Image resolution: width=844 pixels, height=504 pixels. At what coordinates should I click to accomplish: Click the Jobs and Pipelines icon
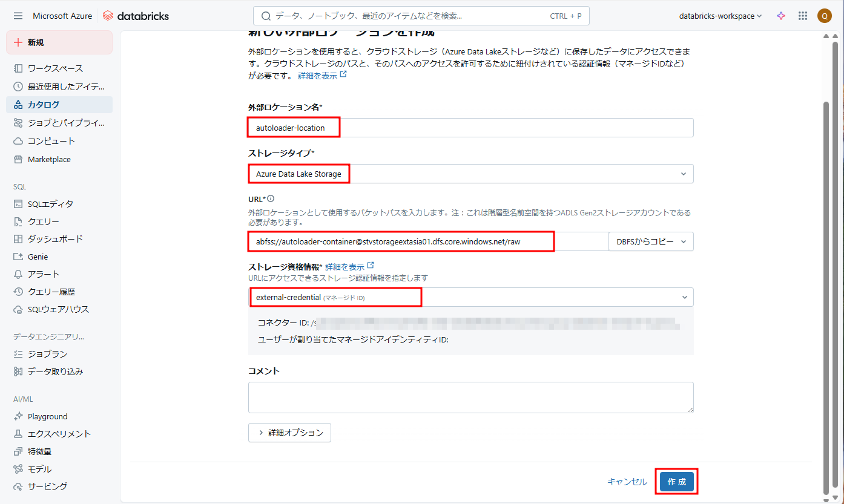18,123
